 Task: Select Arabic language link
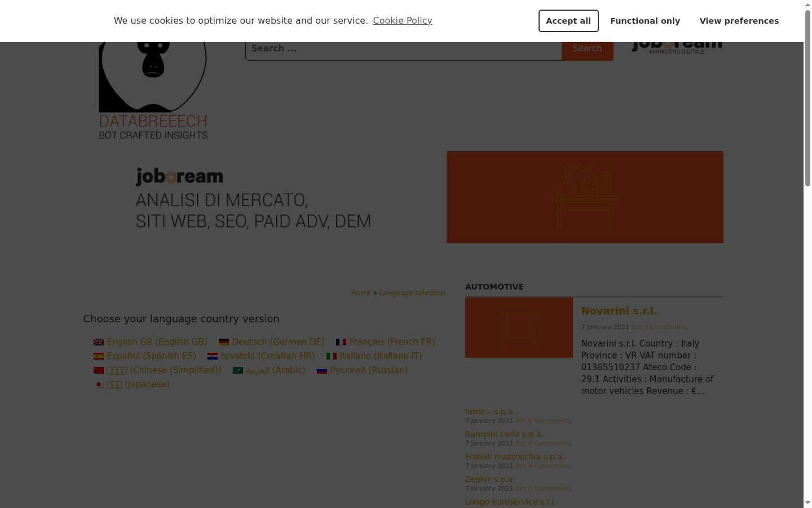click(x=276, y=370)
